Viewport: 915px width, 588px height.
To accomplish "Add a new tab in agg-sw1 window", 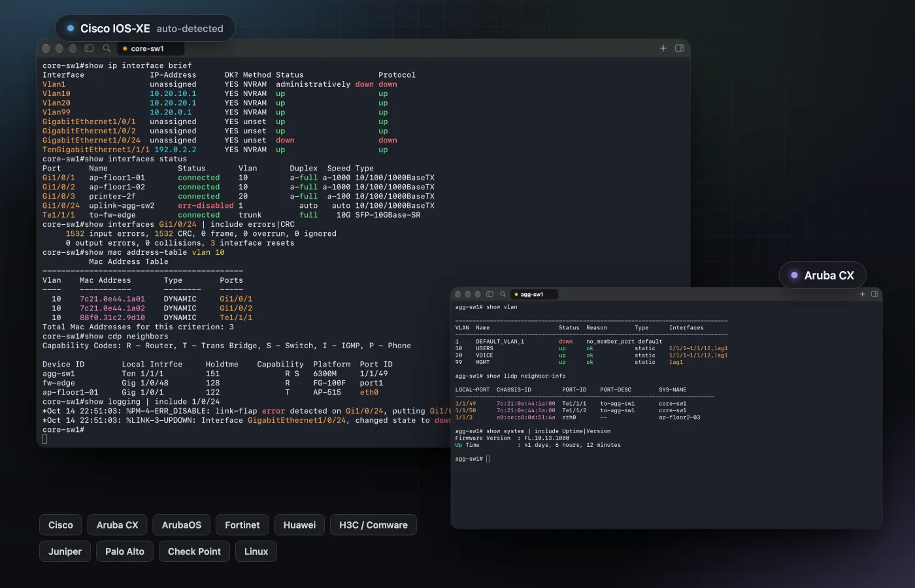I will pos(862,295).
